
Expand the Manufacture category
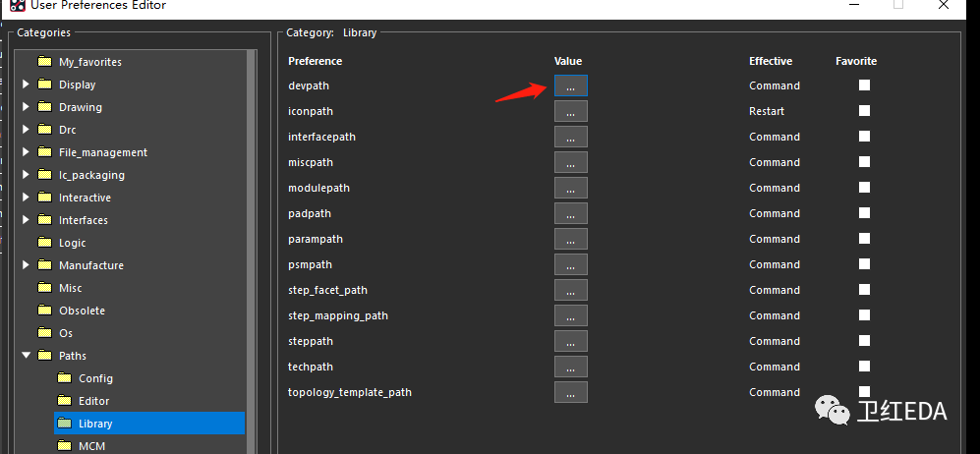tap(26, 265)
